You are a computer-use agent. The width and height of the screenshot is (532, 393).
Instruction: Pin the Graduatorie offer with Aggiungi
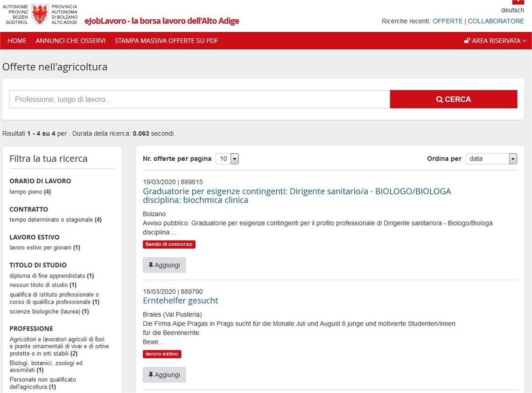pos(164,265)
